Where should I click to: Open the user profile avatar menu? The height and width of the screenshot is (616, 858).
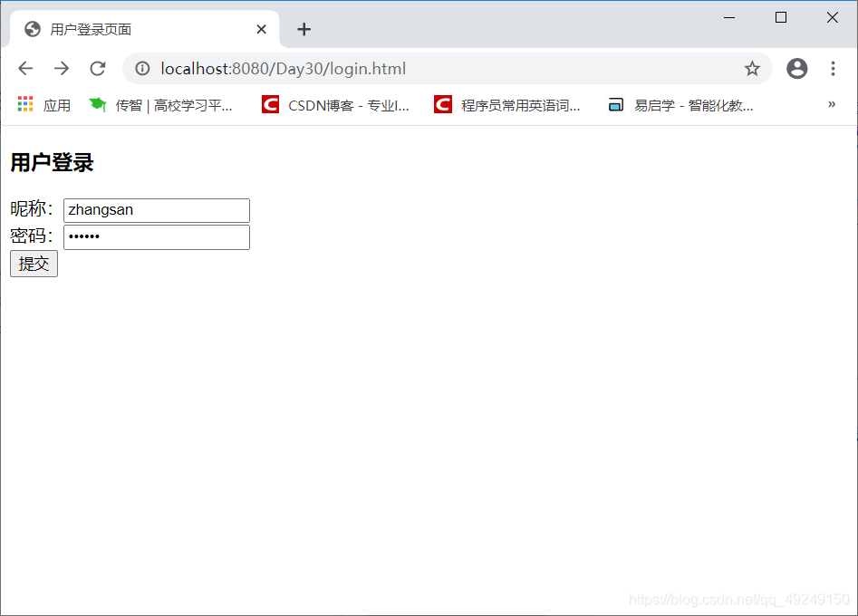pyautogui.click(x=796, y=68)
